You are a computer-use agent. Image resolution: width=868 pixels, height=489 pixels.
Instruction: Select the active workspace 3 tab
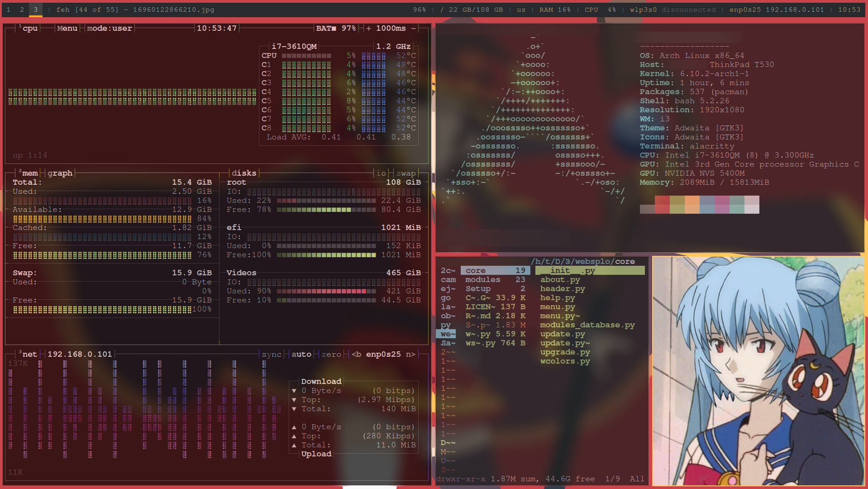[36, 10]
